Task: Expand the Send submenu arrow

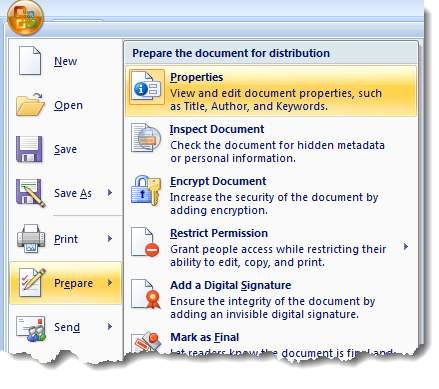Action: [x=110, y=327]
